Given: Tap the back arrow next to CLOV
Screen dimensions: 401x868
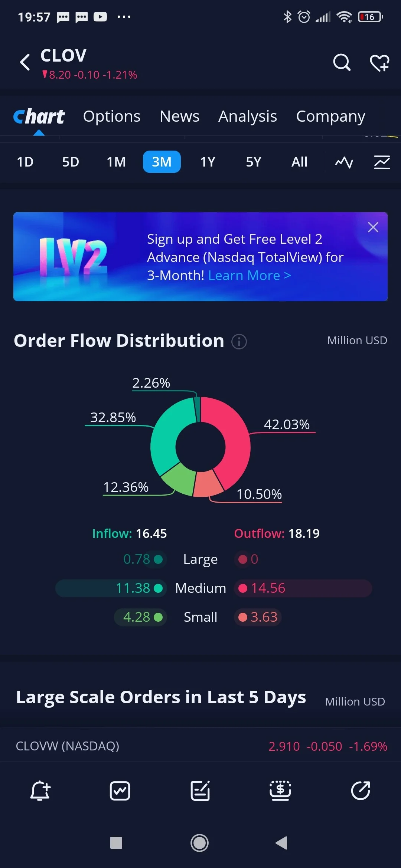Looking at the screenshot, I should 25,62.
